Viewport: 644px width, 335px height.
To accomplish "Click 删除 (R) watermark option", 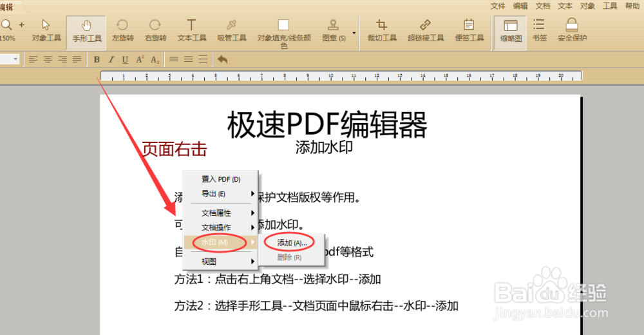I will (292, 257).
